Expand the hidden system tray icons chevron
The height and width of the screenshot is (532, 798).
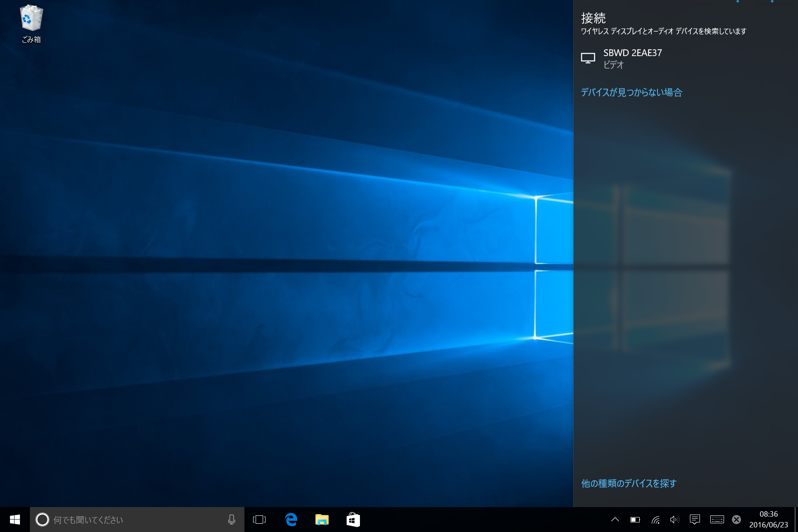pyautogui.click(x=615, y=520)
